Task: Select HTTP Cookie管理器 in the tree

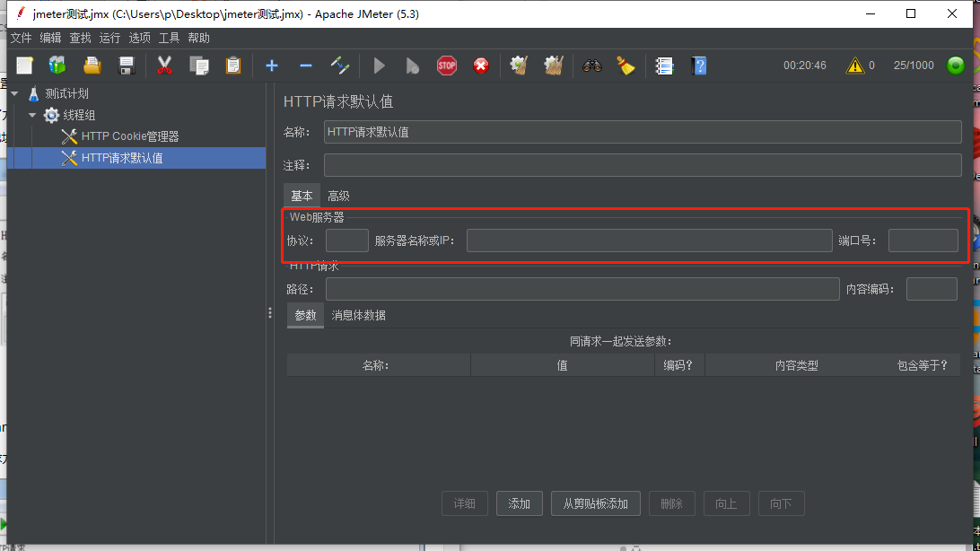Action: coord(130,136)
